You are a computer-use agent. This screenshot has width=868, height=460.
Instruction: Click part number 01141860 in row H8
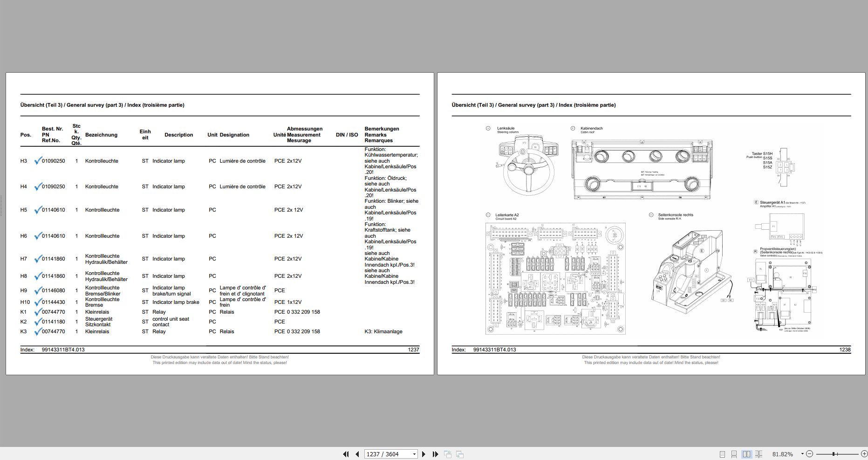54,276
